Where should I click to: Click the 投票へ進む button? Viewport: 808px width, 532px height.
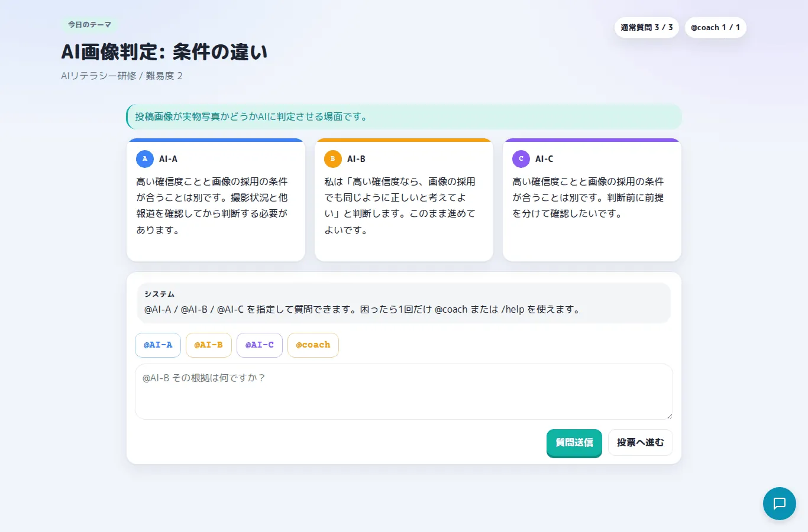coord(641,443)
